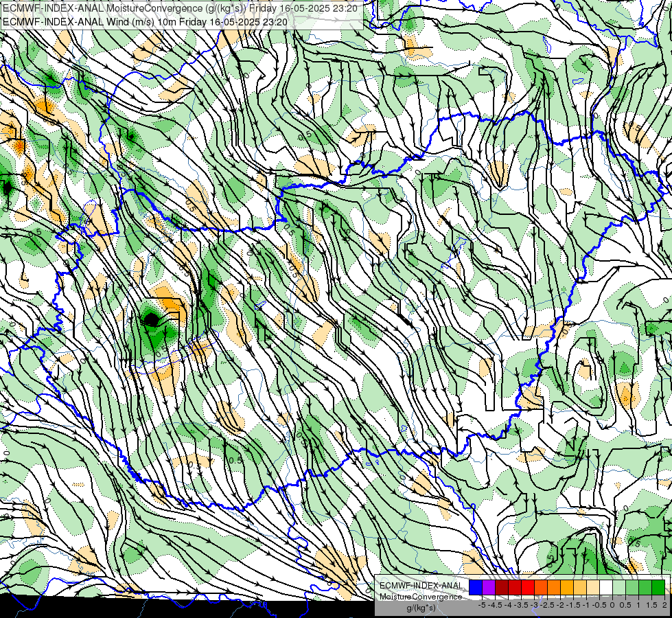Click the '0' tick label under the legend bar
672x618 pixels.
[612, 605]
